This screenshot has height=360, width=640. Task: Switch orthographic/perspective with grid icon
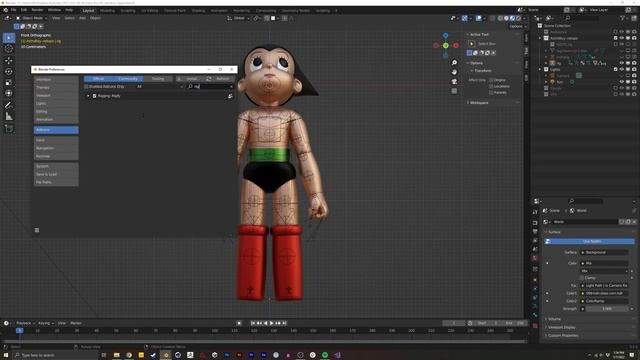[x=454, y=91]
